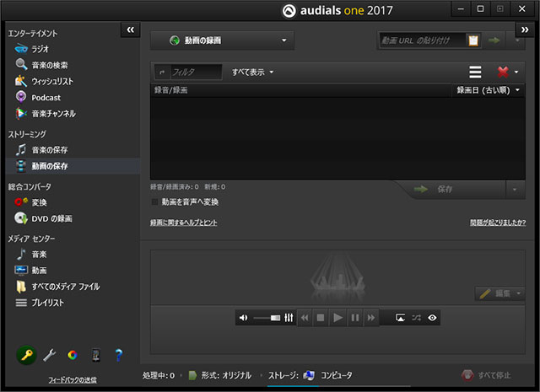This screenshot has height=392, width=540.
Task: Toggle the eye view icon
Action: coord(432,318)
